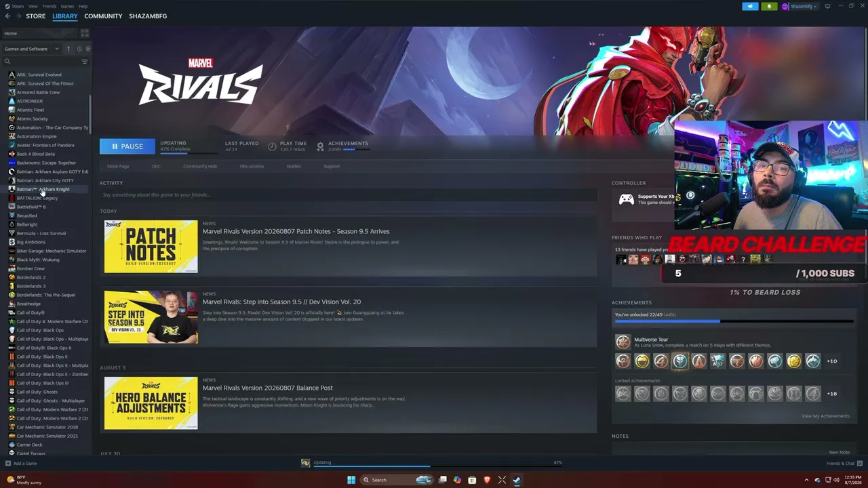Open the weather widget on taskbar
Image resolution: width=868 pixels, height=488 pixels.
point(24,480)
